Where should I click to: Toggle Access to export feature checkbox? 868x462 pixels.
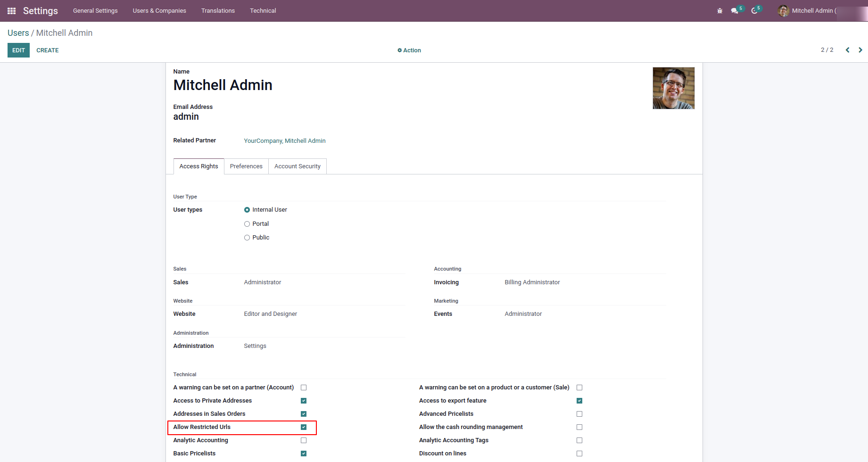coord(579,401)
